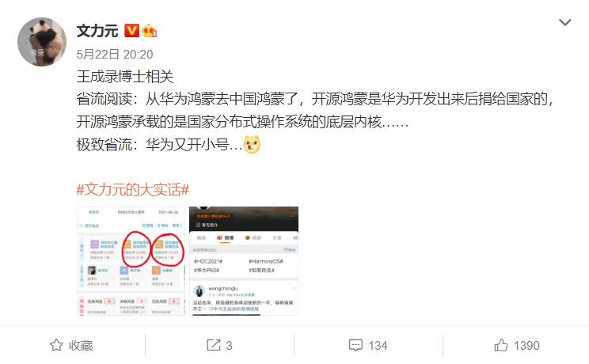Viewport: 589px width, 364px height.
Task: Open the post timestamp 5月22日 20:20
Action: click(x=115, y=55)
